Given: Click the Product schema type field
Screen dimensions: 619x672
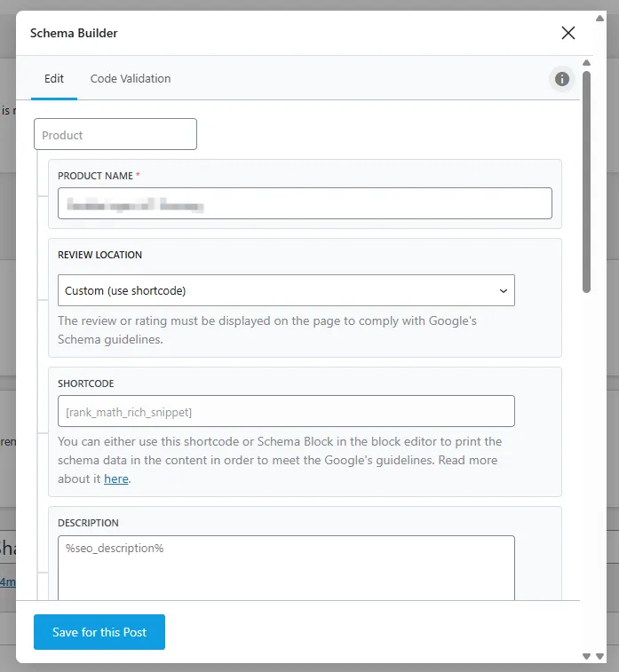Looking at the screenshot, I should 115,134.
